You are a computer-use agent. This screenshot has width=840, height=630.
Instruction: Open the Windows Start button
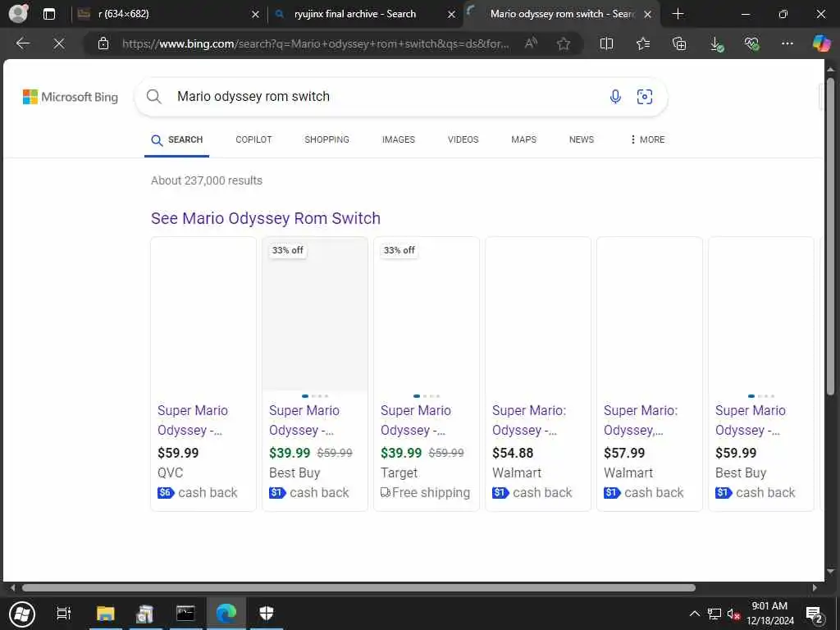click(22, 614)
